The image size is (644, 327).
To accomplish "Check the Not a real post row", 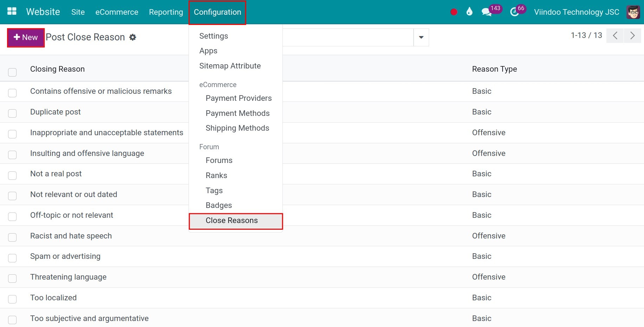I will (x=12, y=176).
